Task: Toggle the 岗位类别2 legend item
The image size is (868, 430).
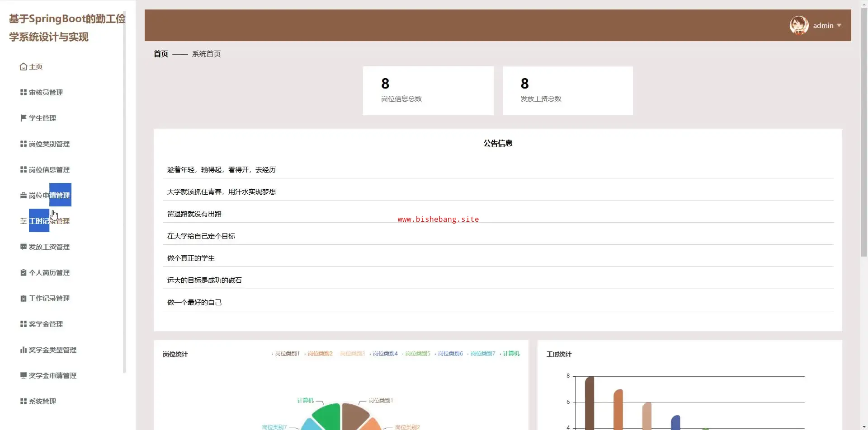Action: 318,354
